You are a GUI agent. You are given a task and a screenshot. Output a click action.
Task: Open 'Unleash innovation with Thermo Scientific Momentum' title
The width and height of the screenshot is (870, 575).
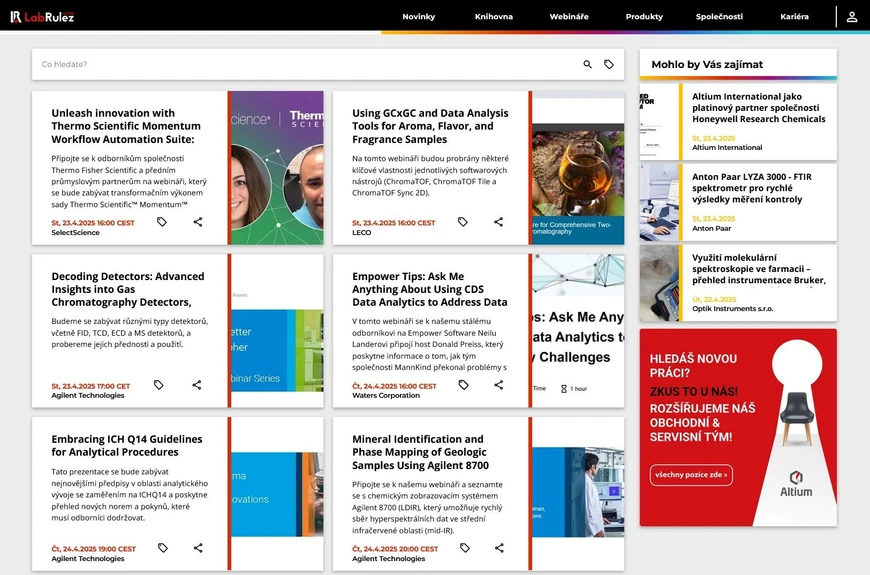click(x=126, y=126)
